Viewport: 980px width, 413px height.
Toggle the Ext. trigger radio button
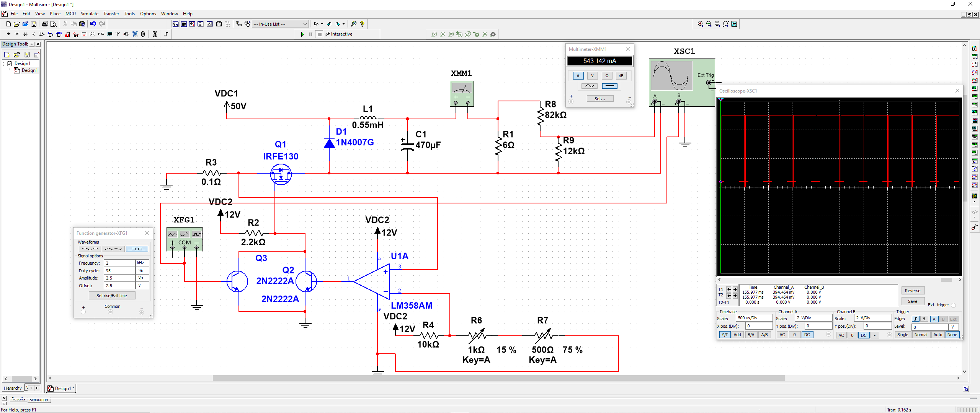point(953,305)
